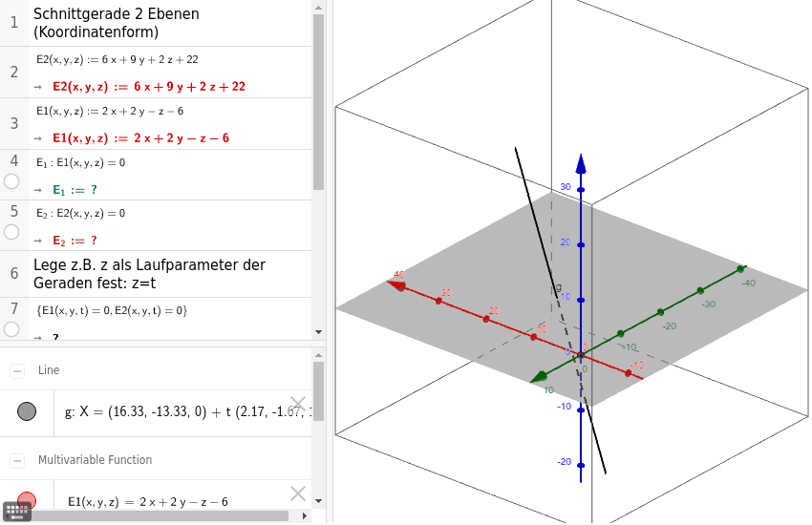Select CAS row number 3
The height and width of the screenshot is (525, 812).
[14, 124]
